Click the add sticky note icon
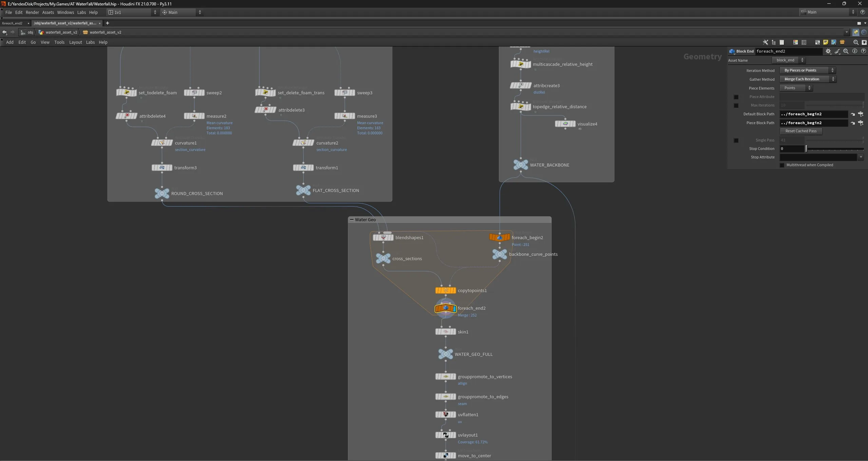The image size is (868, 461). click(x=826, y=42)
